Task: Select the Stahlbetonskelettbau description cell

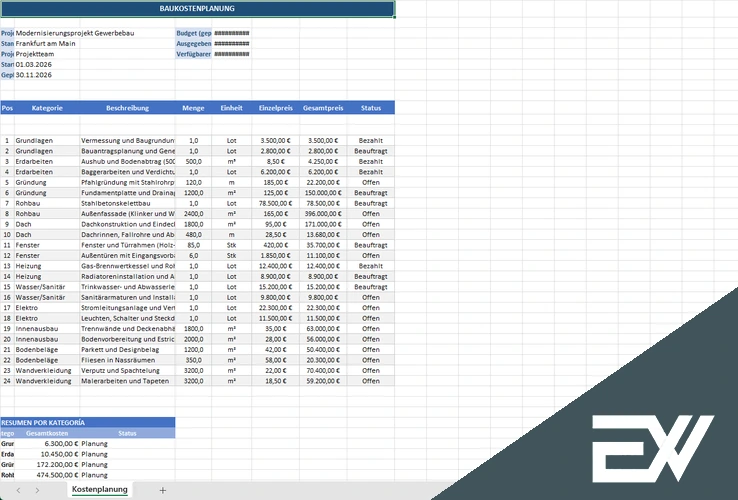Action: pos(128,203)
